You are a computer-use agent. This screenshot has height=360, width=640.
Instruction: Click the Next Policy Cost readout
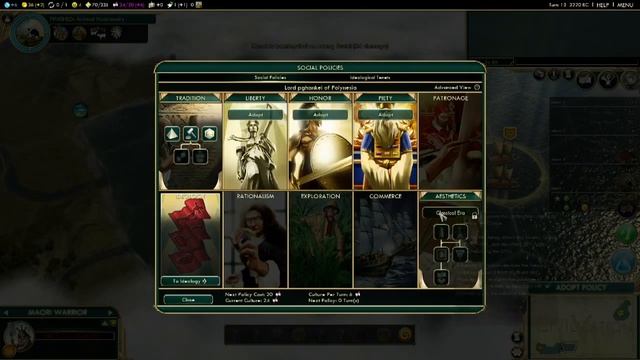pos(253,294)
